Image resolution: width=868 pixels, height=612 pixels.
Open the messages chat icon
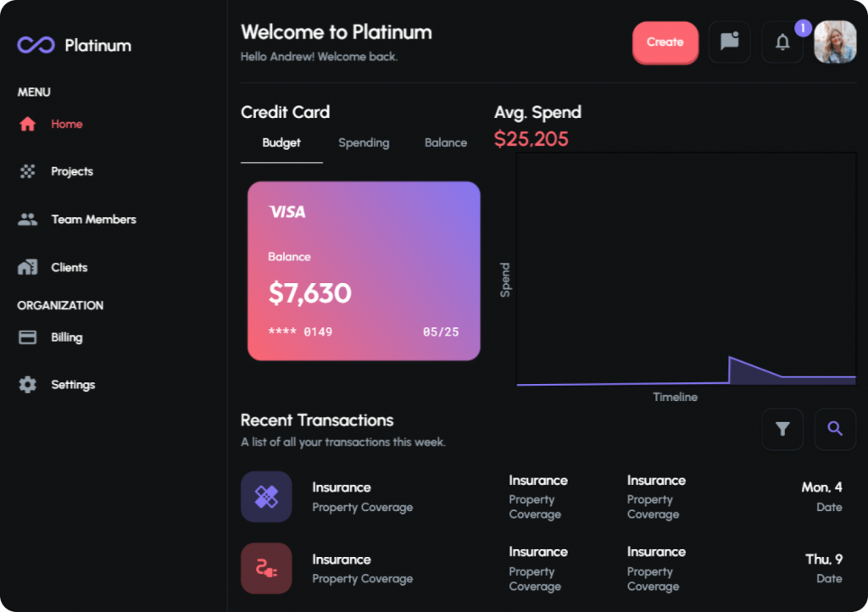pyautogui.click(x=729, y=42)
